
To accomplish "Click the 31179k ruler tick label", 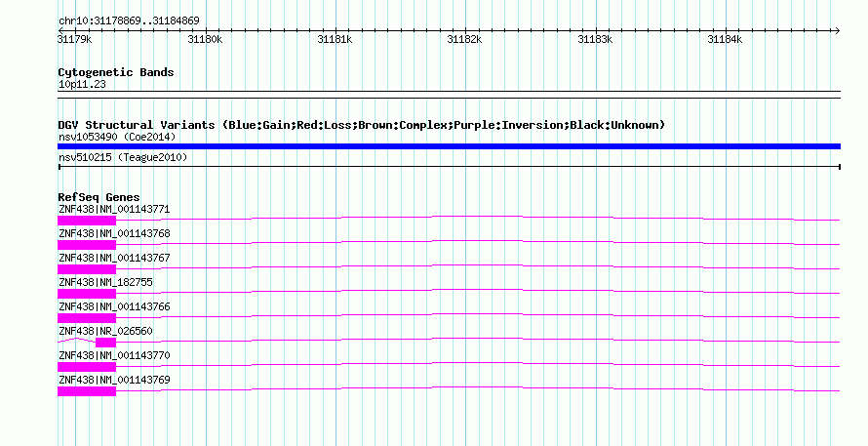I will 75,39.
